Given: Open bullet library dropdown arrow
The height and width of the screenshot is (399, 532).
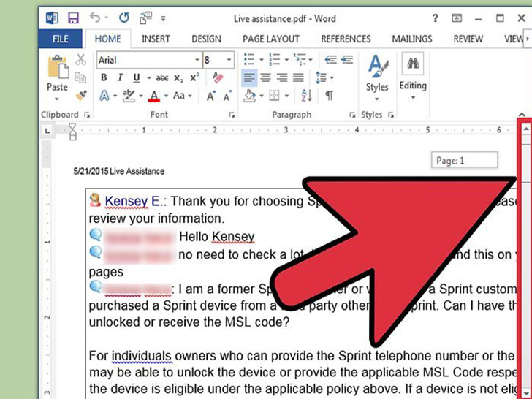Looking at the screenshot, I should tap(262, 60).
